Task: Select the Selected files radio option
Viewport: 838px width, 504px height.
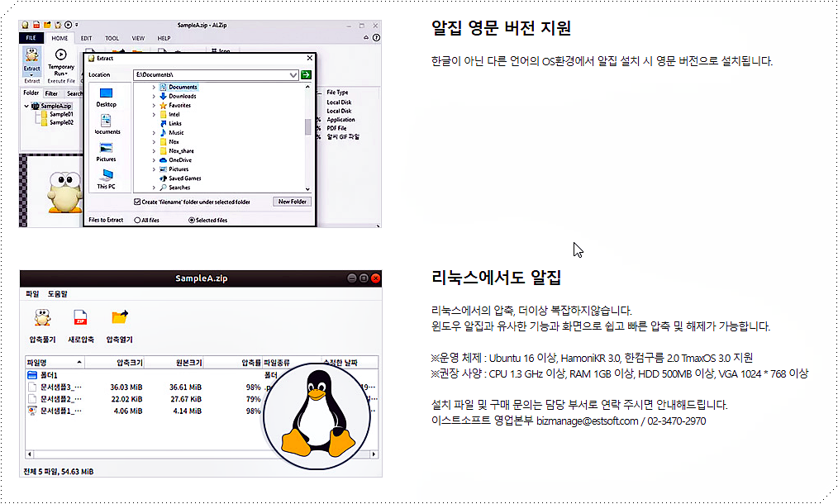Action: click(x=192, y=221)
